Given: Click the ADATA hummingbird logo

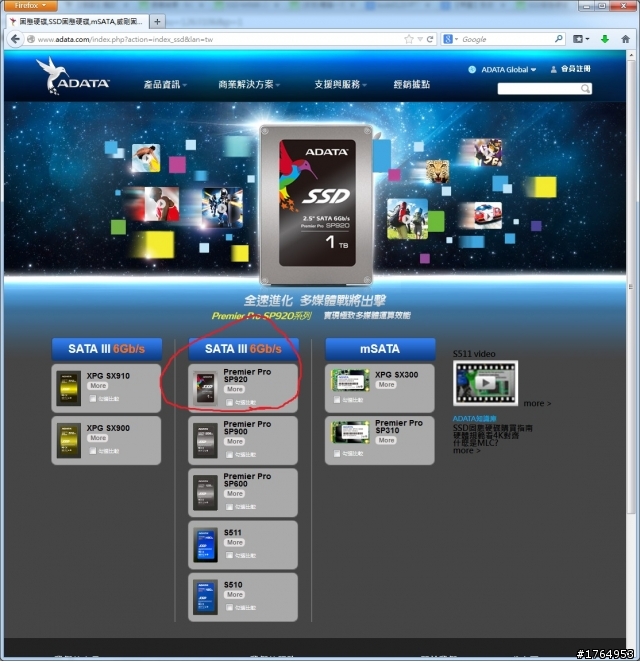Looking at the screenshot, I should pyautogui.click(x=73, y=76).
